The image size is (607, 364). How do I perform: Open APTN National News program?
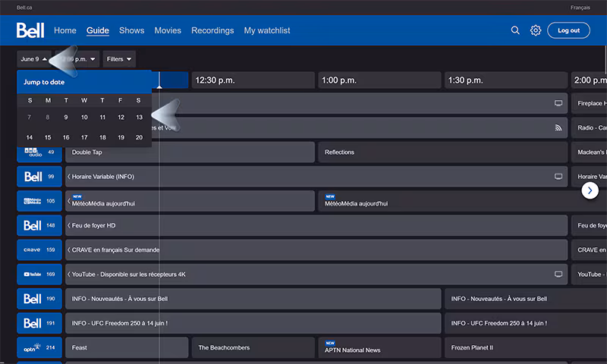pos(379,347)
